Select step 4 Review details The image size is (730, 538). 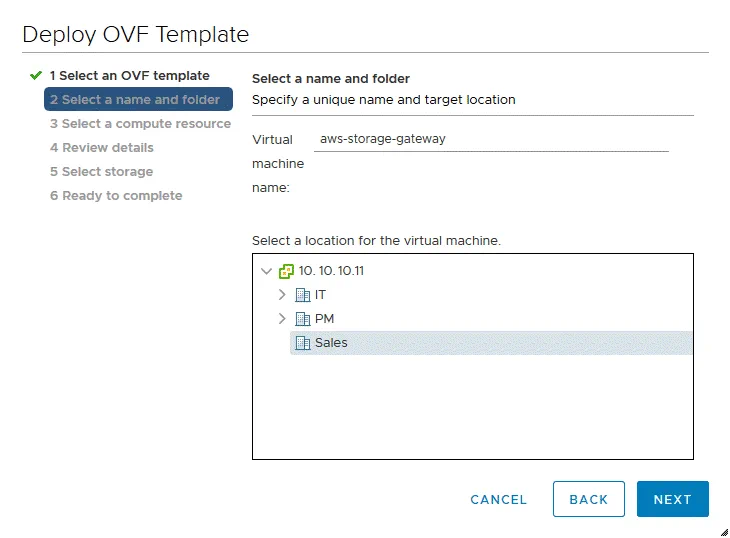[102, 148]
